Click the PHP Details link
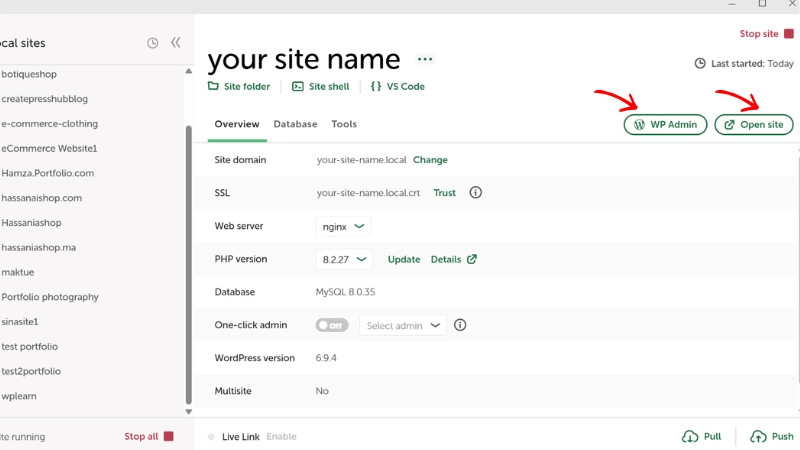Screen dimensions: 800x450 [446, 259]
